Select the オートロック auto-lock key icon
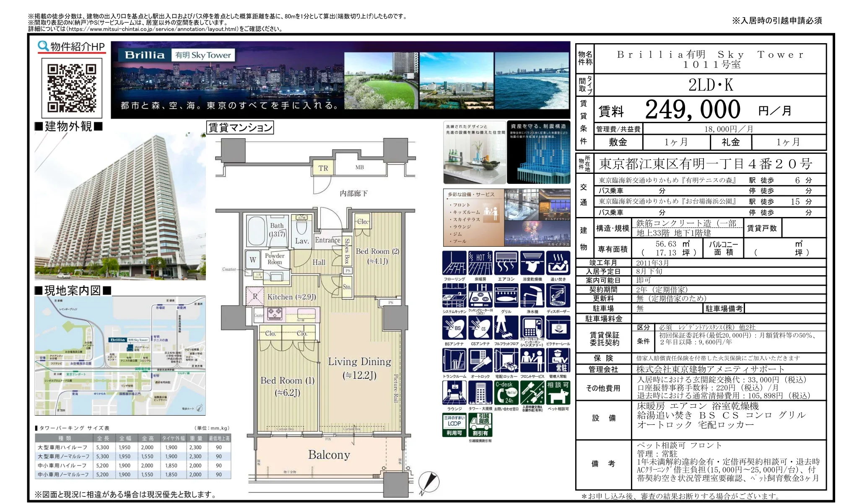 480,360
